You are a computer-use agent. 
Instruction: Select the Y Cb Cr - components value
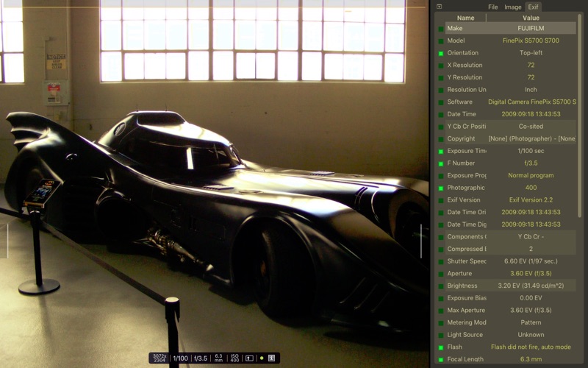point(531,236)
